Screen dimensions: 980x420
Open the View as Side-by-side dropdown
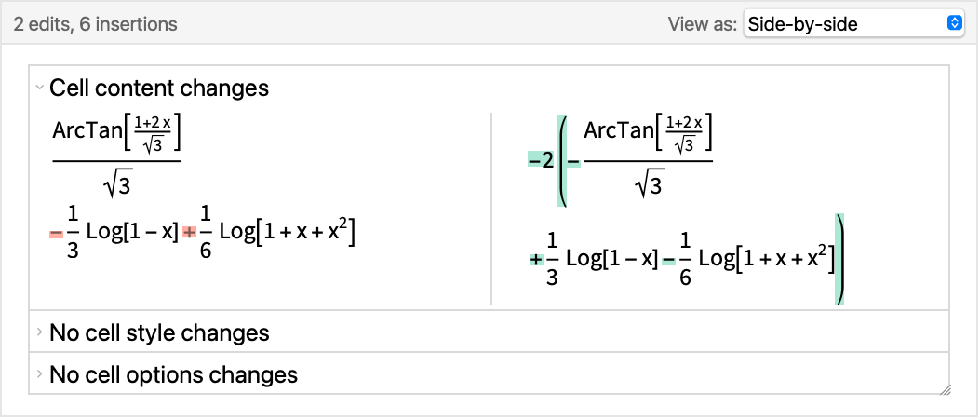pos(853,24)
